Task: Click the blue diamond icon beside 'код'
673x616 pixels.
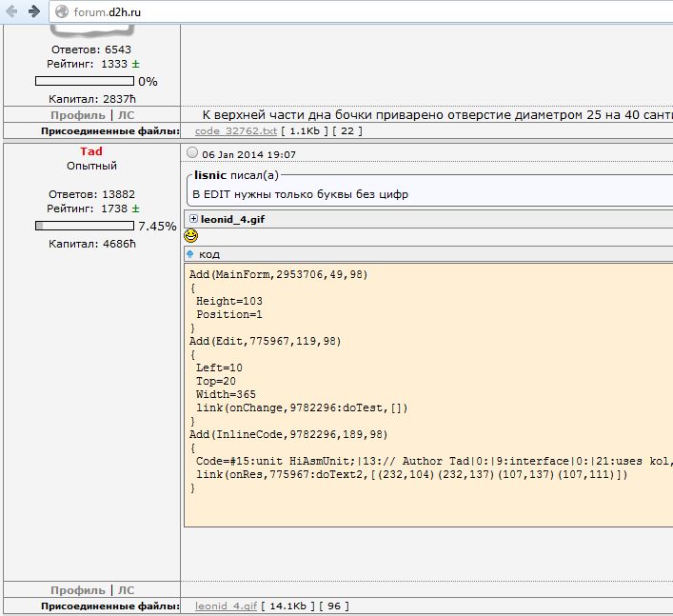Action: [x=190, y=254]
